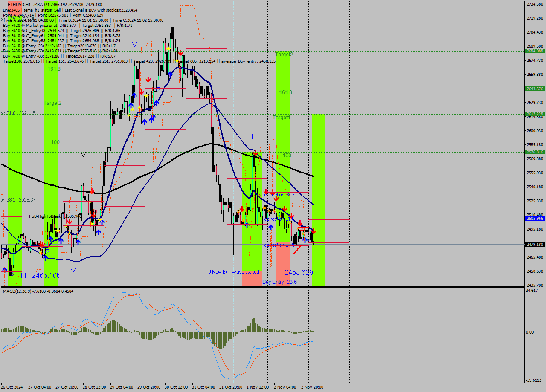This screenshot has height=392, width=546.
Task: Click the 0 New Buy Wave started label
Action: (234, 271)
